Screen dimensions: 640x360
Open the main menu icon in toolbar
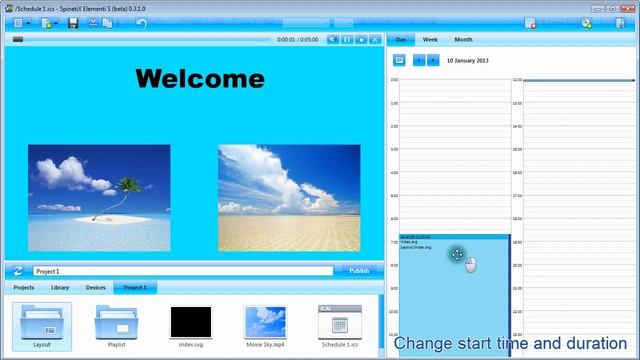(x=18, y=23)
